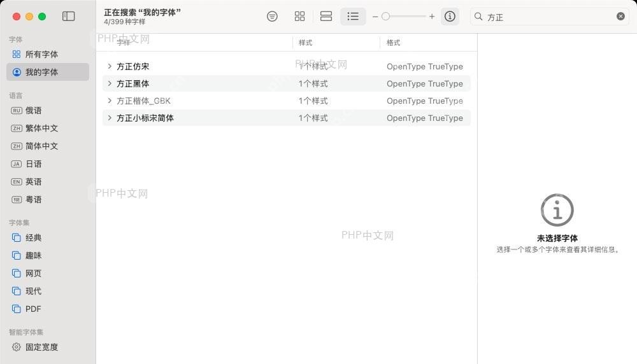The image size is (637, 364).
Task: Select 俄语 language filter
Action: (48, 110)
